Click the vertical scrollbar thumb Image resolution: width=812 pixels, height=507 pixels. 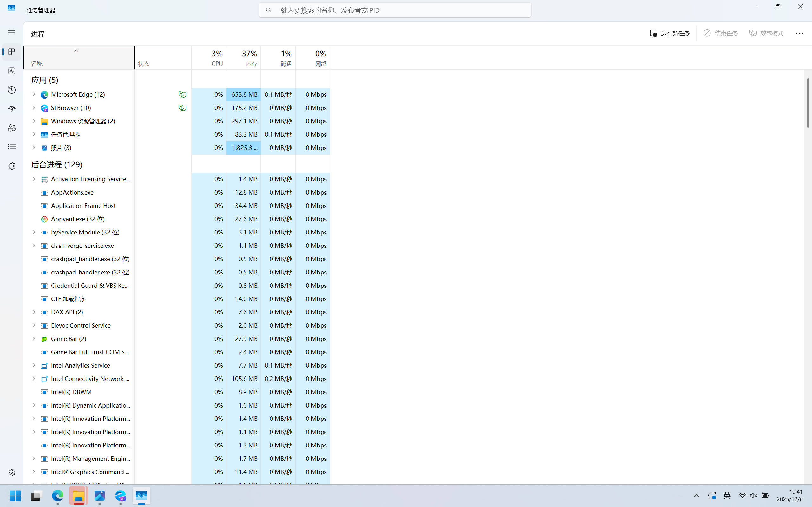tap(808, 102)
